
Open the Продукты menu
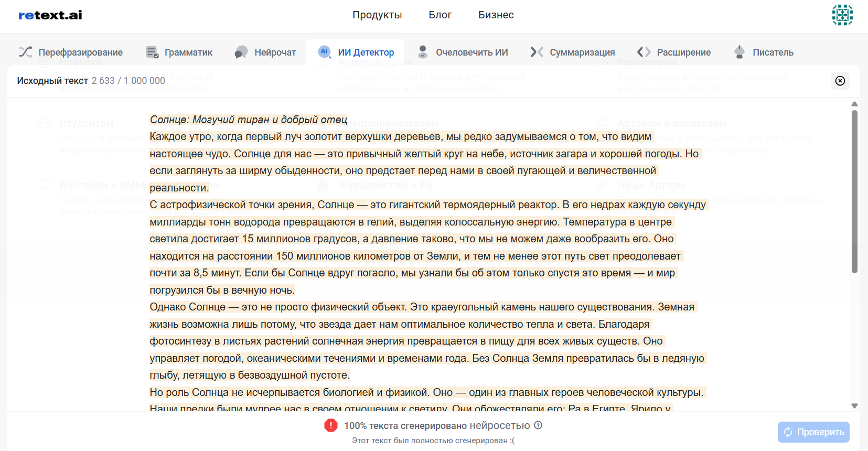coord(377,15)
